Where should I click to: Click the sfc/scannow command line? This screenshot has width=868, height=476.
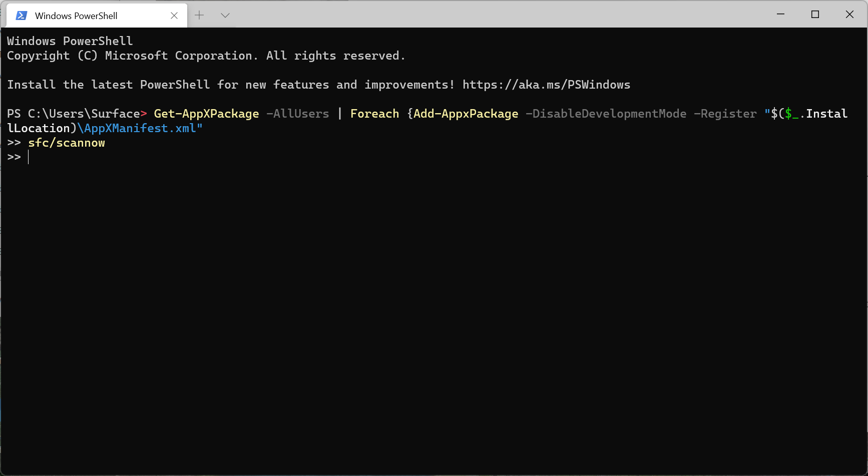point(67,143)
